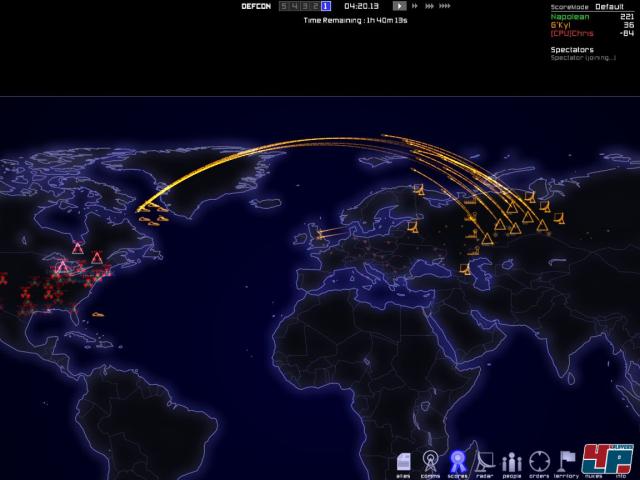Select the orange radar beside the Black Sea

tap(465, 269)
